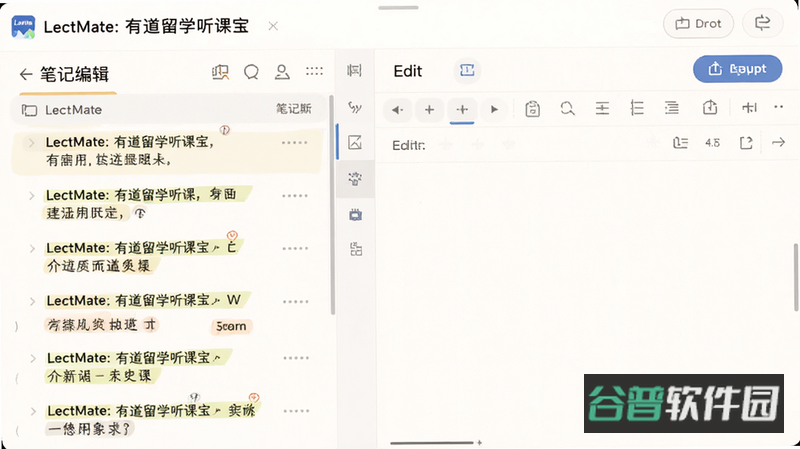Open the toolbar overflow dots menu
This screenshot has height=449, width=800.
pos(779,107)
